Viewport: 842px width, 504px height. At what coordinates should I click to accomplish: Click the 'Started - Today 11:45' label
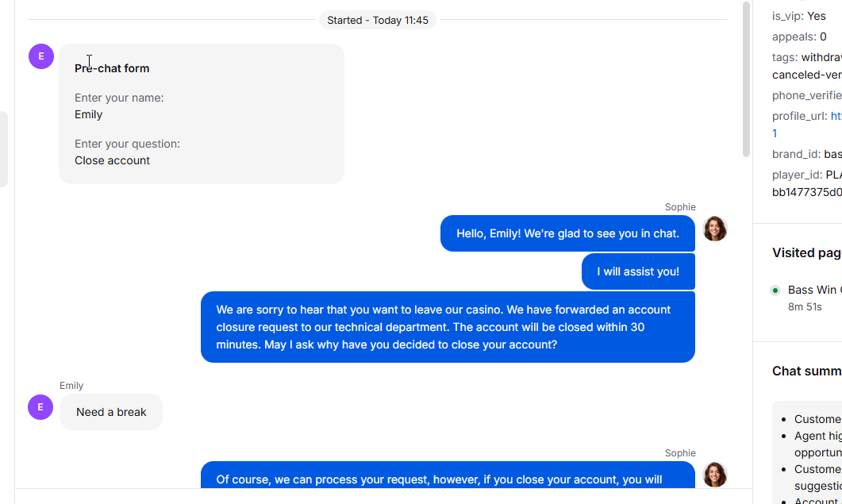click(378, 21)
